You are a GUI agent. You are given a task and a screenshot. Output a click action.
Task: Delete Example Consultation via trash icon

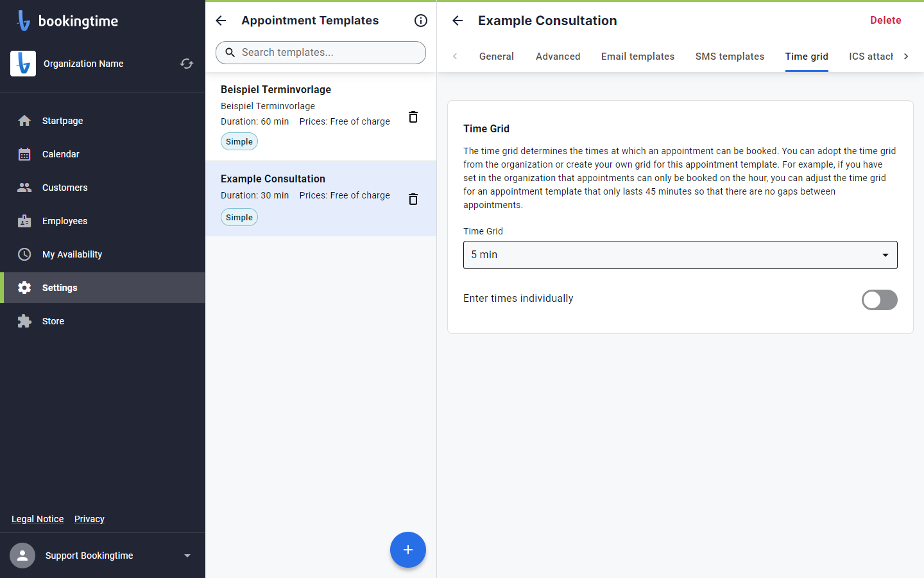[413, 199]
